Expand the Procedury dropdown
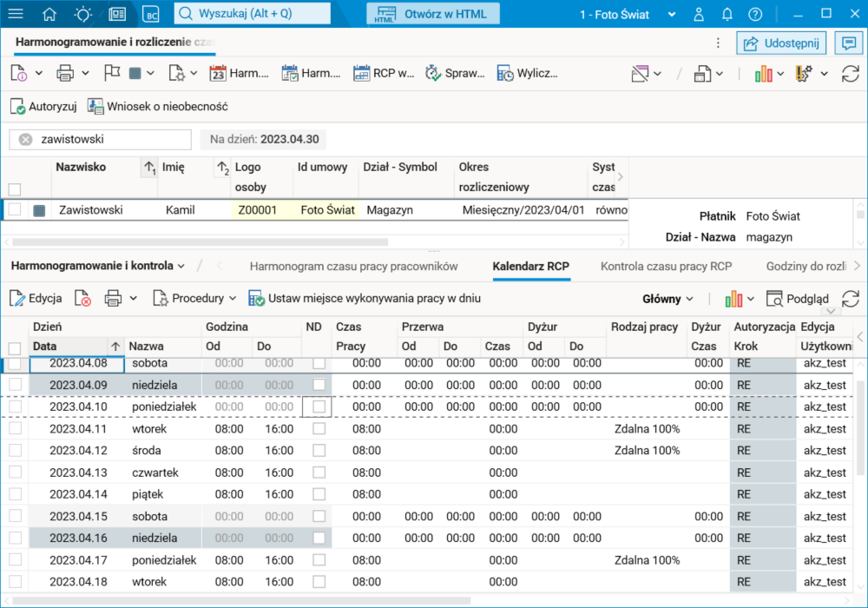Image resolution: width=868 pixels, height=608 pixels. (x=195, y=299)
